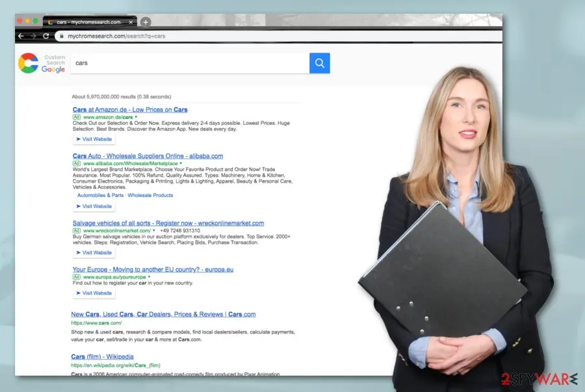Open New Cars, Used Cars Cars.com result
This screenshot has height=392, width=585.
pos(163,314)
